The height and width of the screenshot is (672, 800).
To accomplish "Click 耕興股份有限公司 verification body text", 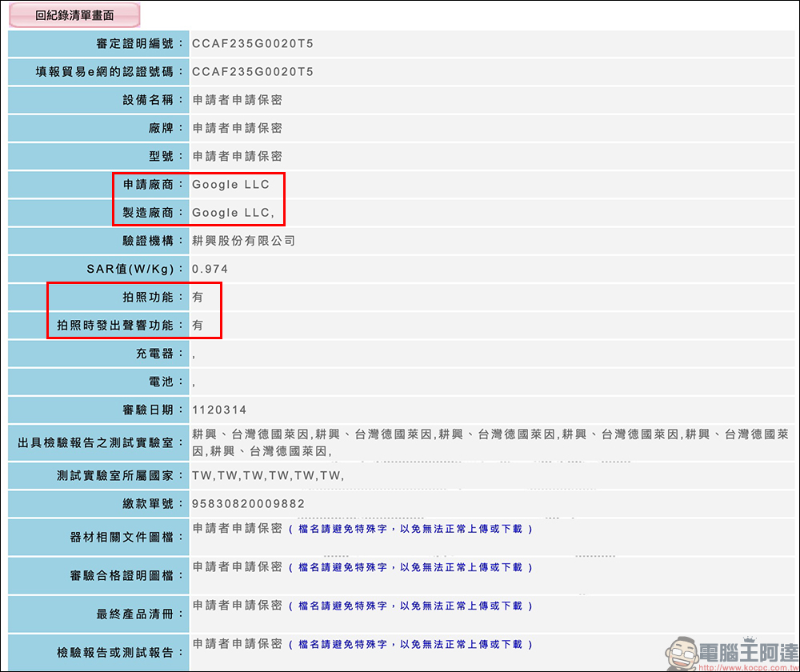I will pyautogui.click(x=244, y=241).
